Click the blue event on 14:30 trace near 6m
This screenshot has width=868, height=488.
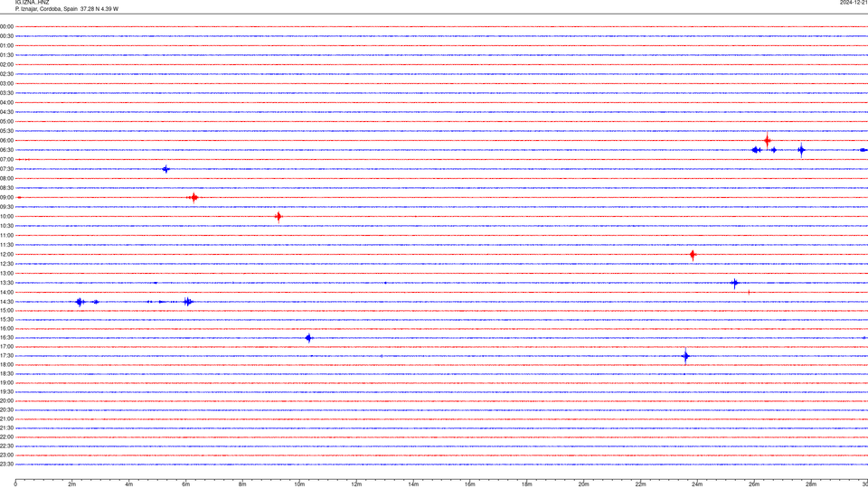point(188,302)
